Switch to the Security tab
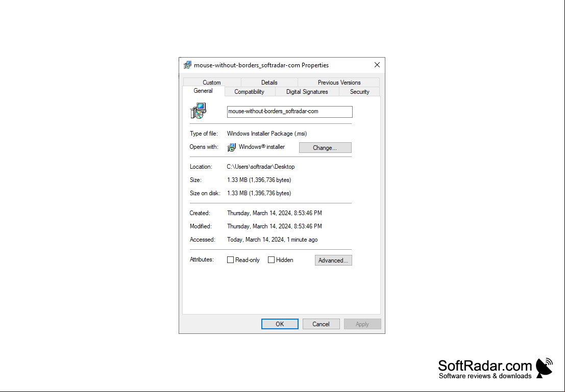565x392 pixels. tap(360, 92)
